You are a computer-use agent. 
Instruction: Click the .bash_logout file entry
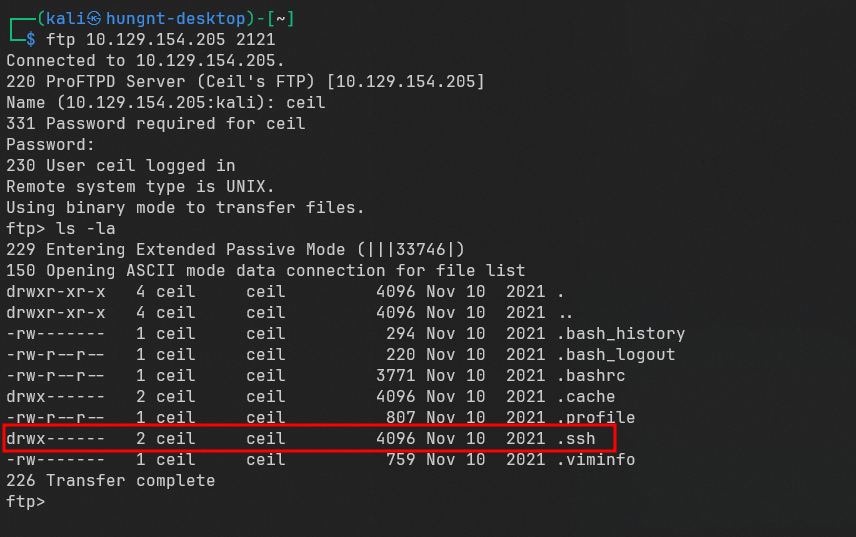(617, 354)
